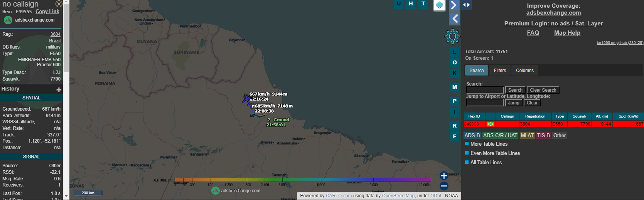Open CARTO.com attribution link
The width and height of the screenshot is (644, 200).
[339, 196]
